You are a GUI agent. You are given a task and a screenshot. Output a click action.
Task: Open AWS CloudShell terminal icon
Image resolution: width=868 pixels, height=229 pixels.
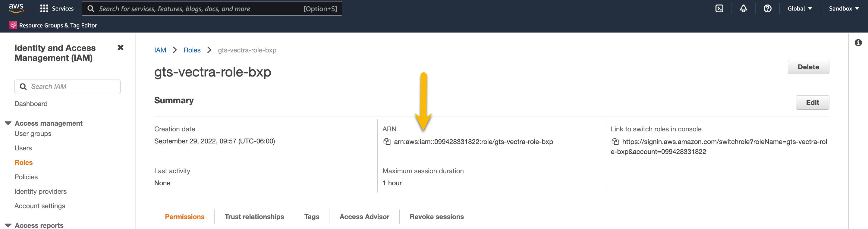pyautogui.click(x=719, y=9)
